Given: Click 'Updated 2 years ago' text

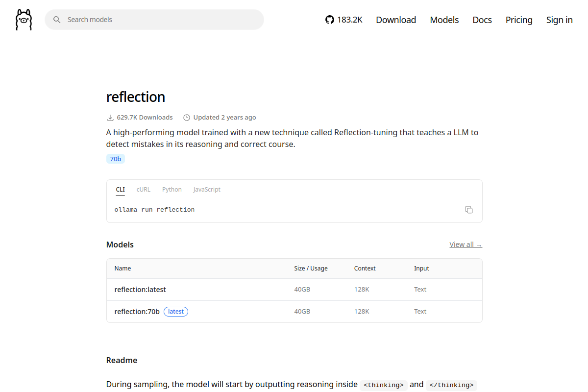Looking at the screenshot, I should (x=224, y=118).
